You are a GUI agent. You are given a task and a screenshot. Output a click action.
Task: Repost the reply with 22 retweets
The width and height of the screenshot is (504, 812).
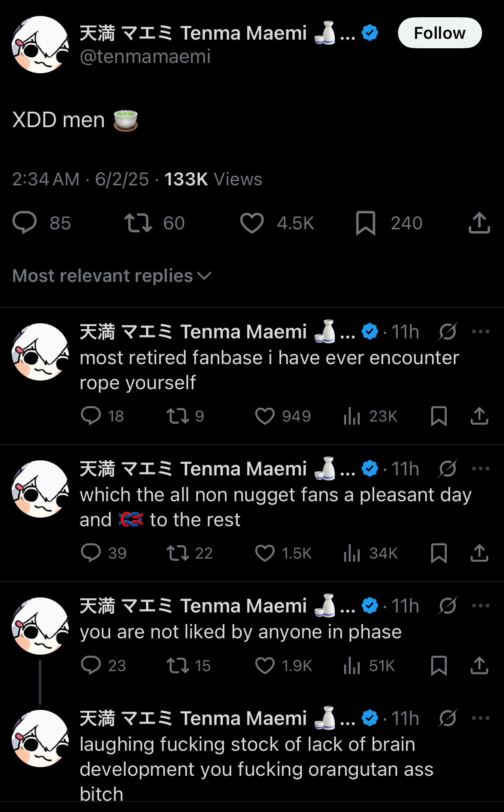point(178,553)
